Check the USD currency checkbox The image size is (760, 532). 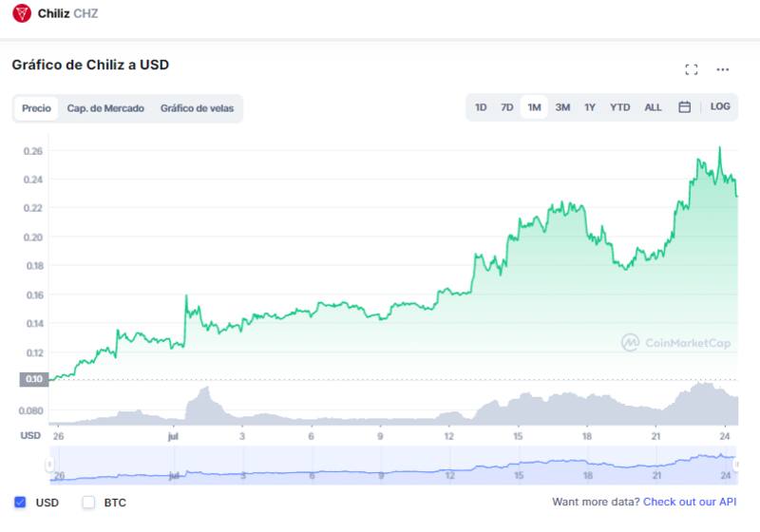pos(20,502)
